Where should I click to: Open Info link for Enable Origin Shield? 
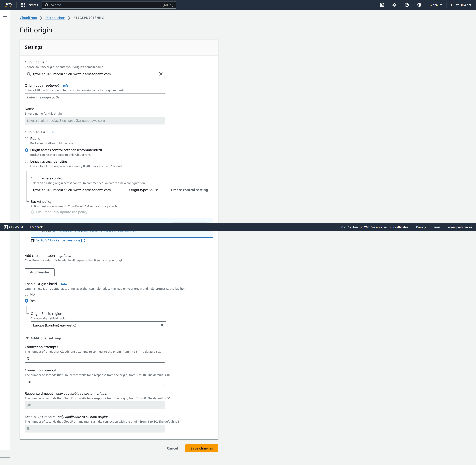pyautogui.click(x=64, y=284)
